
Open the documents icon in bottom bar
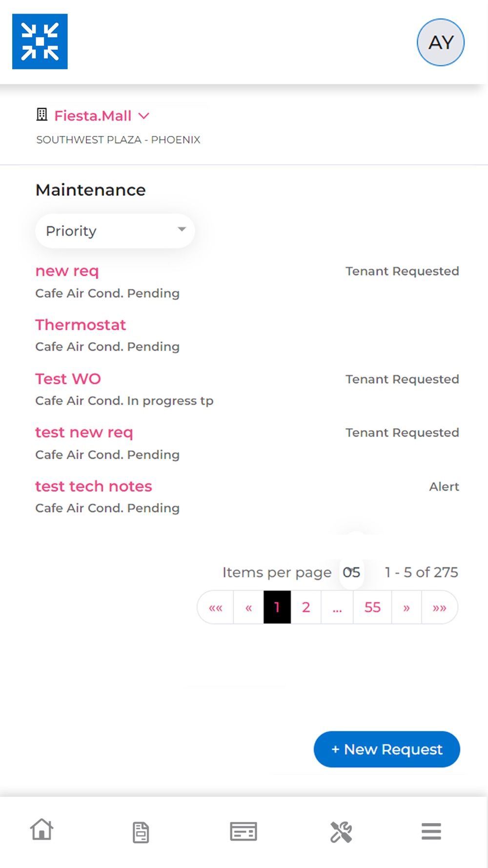tap(141, 832)
